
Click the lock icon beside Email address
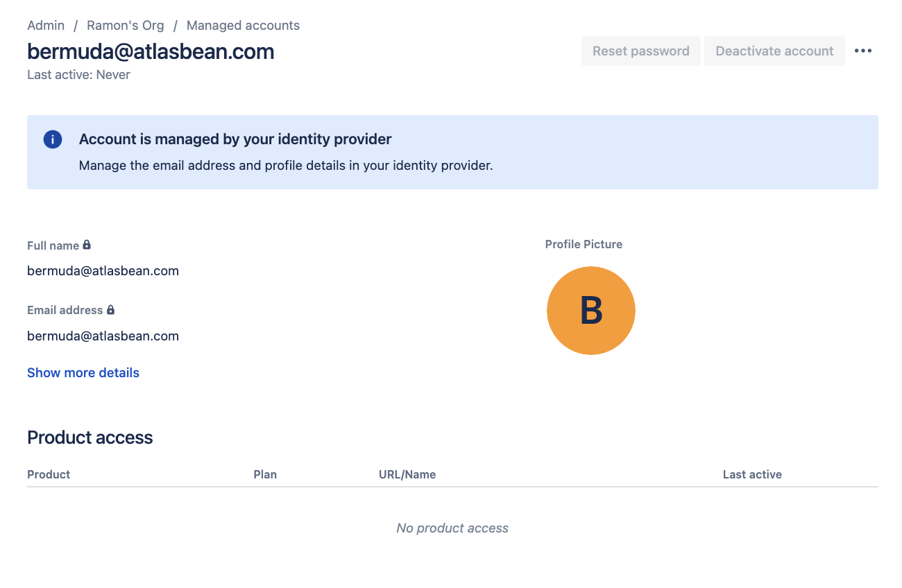[x=110, y=310]
